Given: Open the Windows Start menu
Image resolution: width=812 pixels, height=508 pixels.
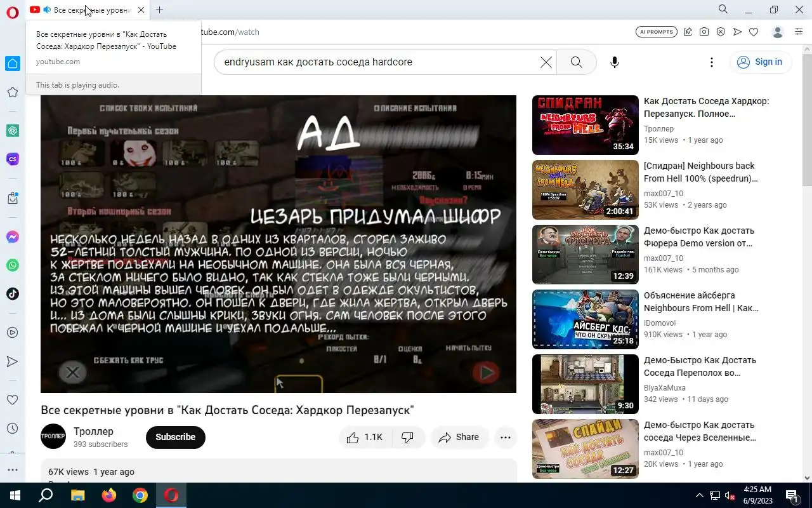Looking at the screenshot, I should [15, 495].
